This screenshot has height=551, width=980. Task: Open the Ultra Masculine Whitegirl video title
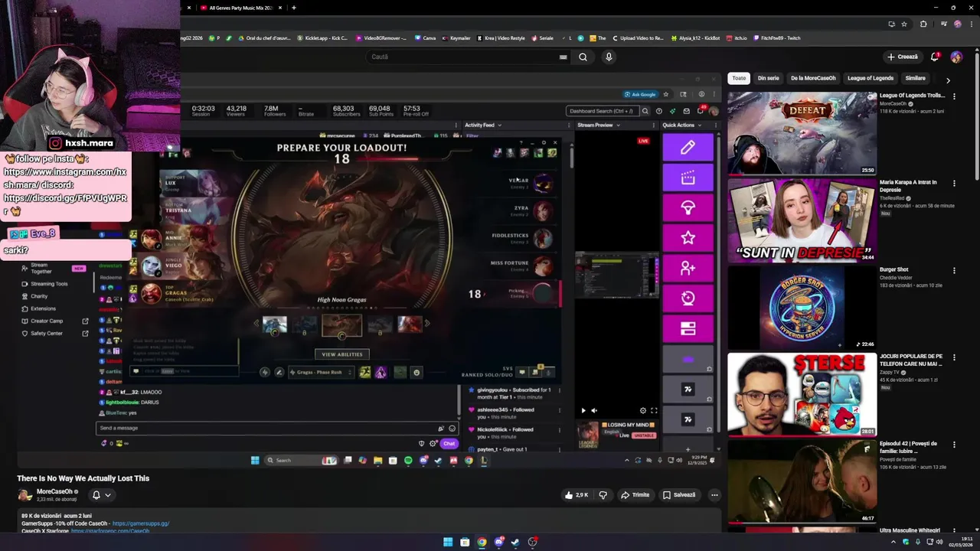click(x=910, y=530)
